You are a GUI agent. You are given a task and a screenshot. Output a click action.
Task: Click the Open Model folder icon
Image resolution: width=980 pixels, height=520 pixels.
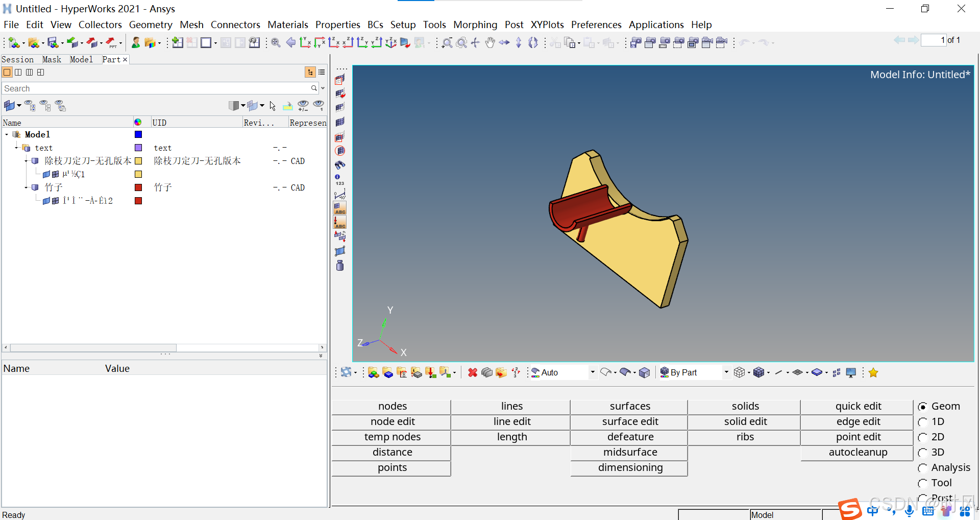[x=34, y=43]
